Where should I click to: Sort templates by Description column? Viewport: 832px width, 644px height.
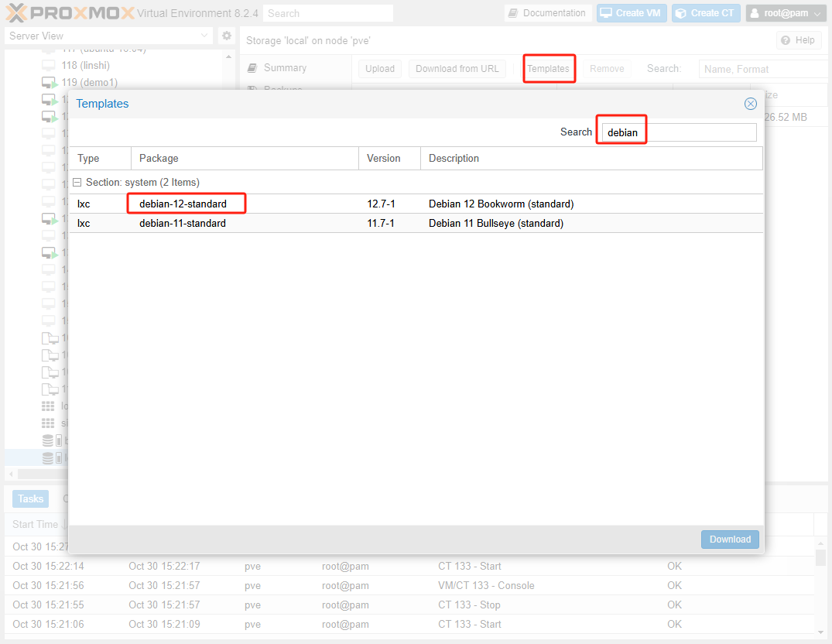591,158
